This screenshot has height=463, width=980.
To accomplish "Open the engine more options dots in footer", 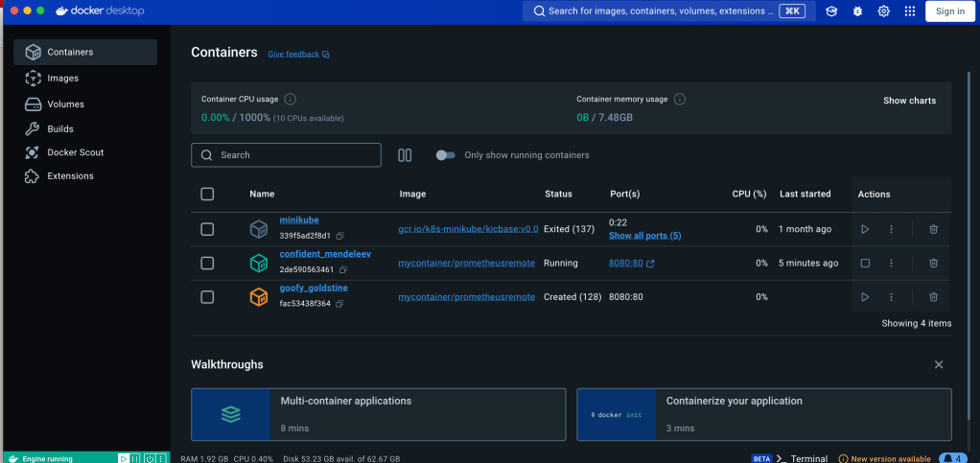I will [161, 458].
